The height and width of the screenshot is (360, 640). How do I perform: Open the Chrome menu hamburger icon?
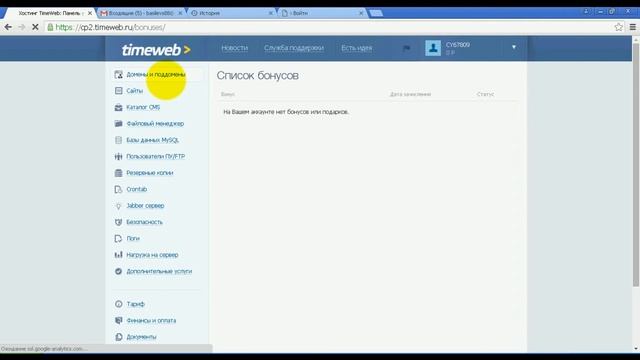point(633,27)
